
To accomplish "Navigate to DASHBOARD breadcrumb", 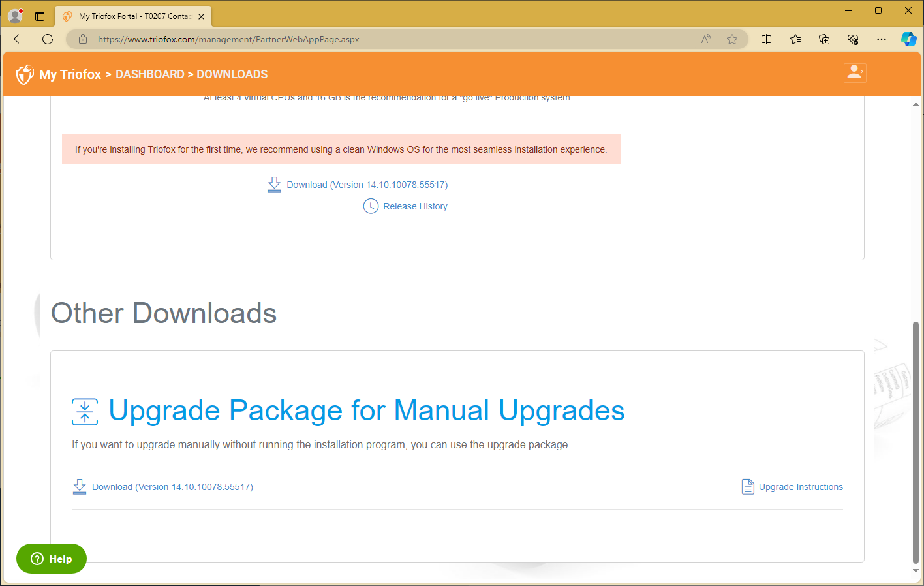I will 150,74.
